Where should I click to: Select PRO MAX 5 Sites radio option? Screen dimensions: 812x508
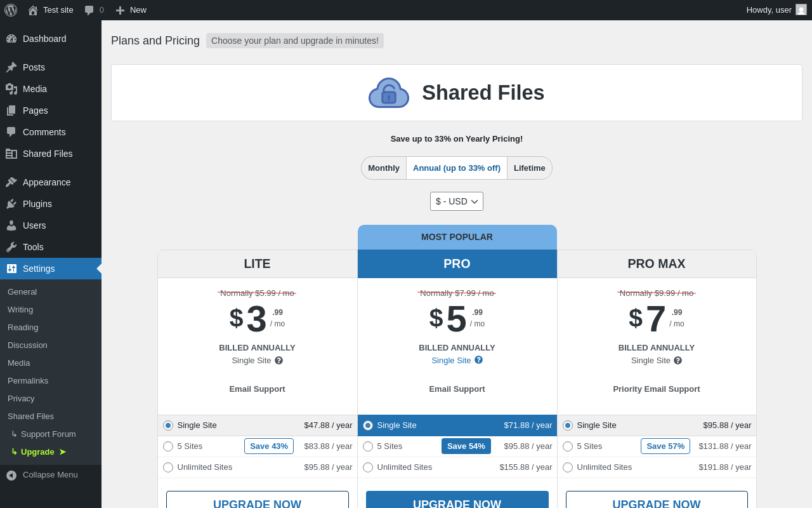pos(568,446)
